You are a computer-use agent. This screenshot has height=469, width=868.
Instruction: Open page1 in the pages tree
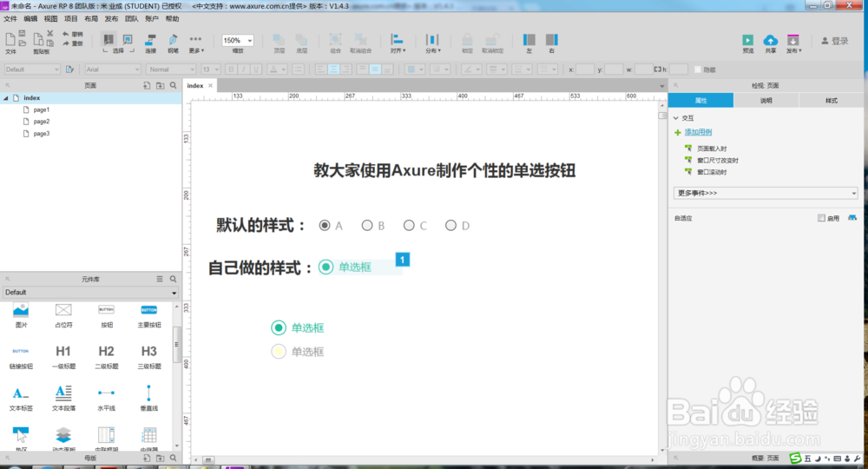click(x=42, y=109)
